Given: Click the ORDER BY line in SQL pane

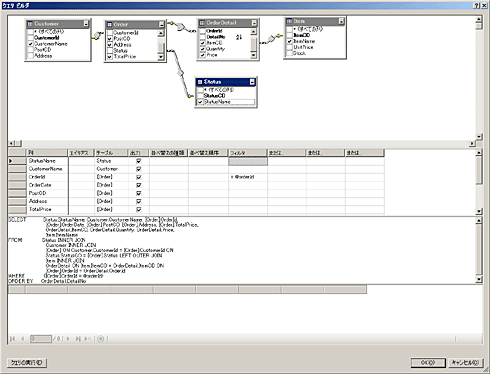Looking at the screenshot, I should [47, 281].
